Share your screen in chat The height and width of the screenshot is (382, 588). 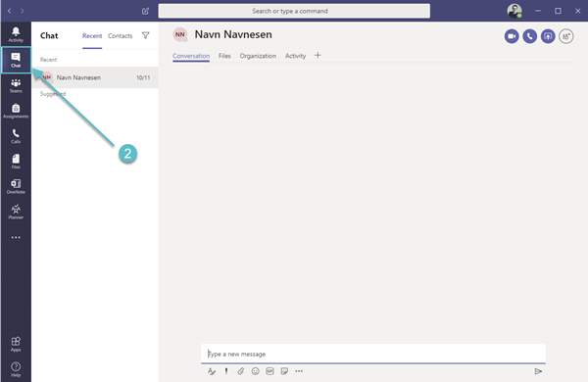point(548,36)
